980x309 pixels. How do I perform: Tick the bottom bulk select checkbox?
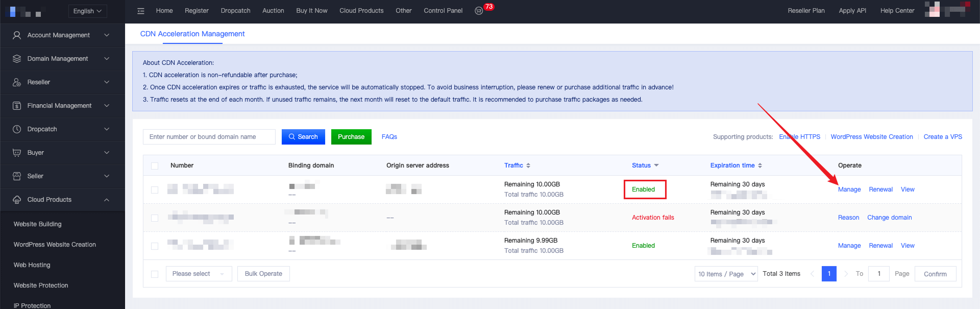[x=155, y=274]
